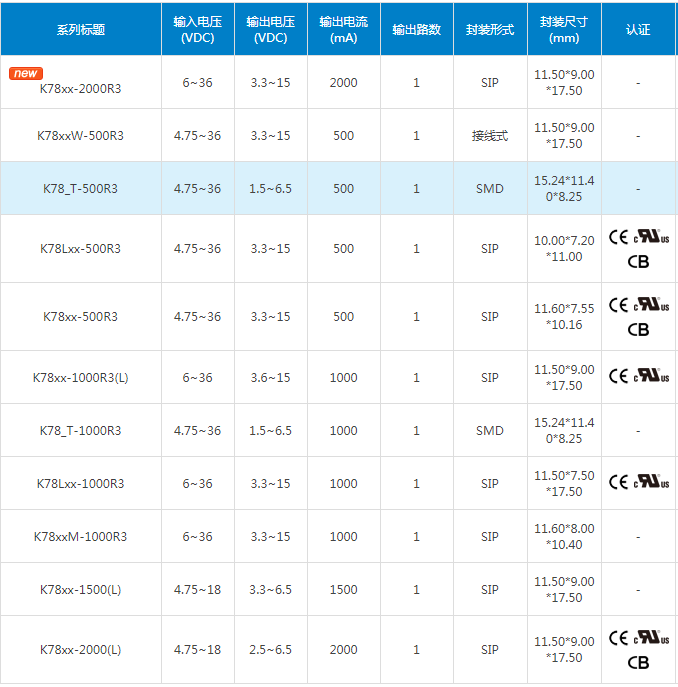The width and height of the screenshot is (678, 687).
Task: Select the highlighted K78_T-500R3 series
Action: [80, 188]
